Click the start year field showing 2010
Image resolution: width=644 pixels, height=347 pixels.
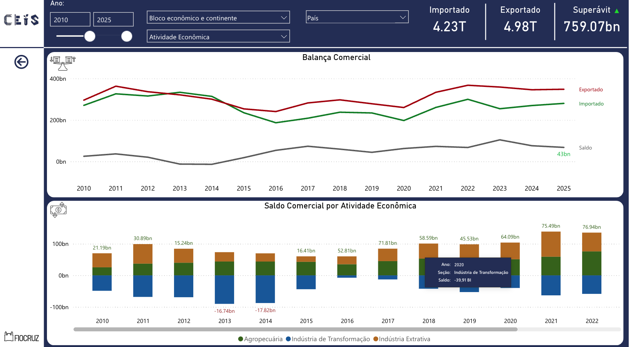(x=70, y=20)
